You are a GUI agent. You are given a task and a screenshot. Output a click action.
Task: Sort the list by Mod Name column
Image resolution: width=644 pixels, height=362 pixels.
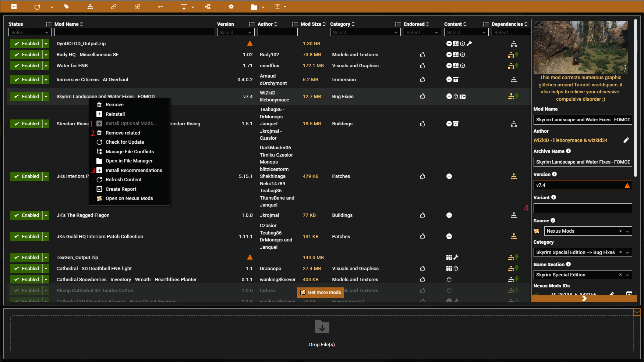tap(69, 24)
